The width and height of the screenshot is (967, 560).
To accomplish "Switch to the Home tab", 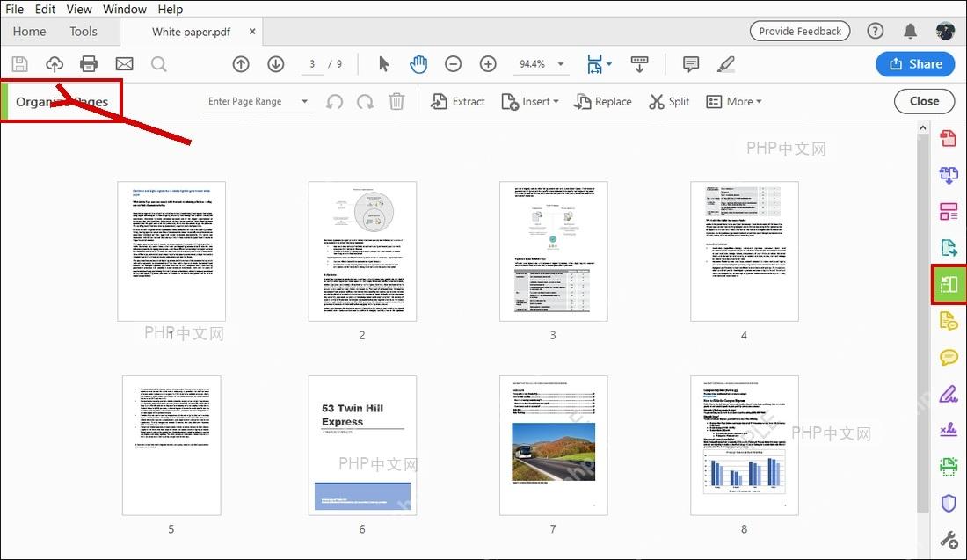I will 30,32.
